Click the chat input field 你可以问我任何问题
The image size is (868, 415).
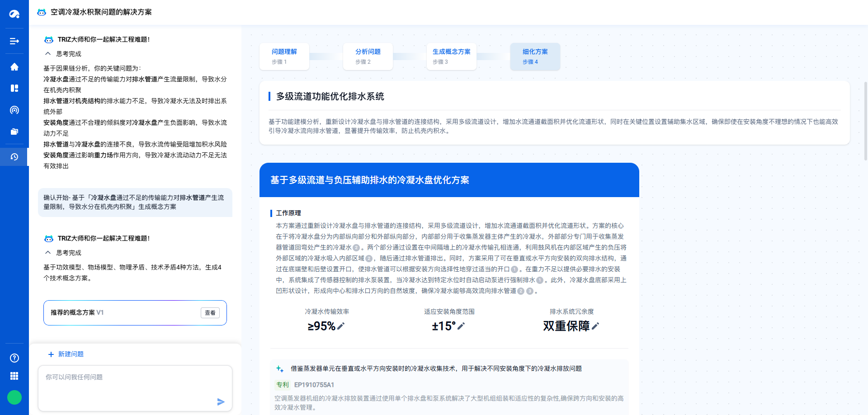pos(135,377)
